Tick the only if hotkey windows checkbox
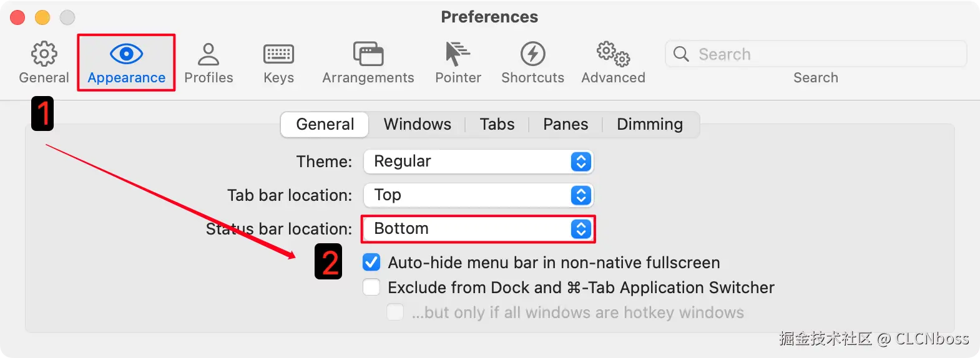Image resolution: width=980 pixels, height=358 pixels. pyautogui.click(x=395, y=312)
